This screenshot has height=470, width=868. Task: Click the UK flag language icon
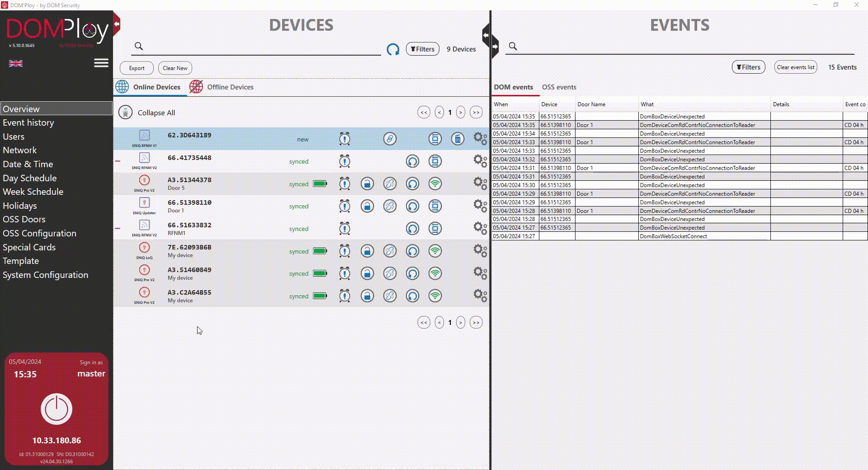(x=16, y=64)
